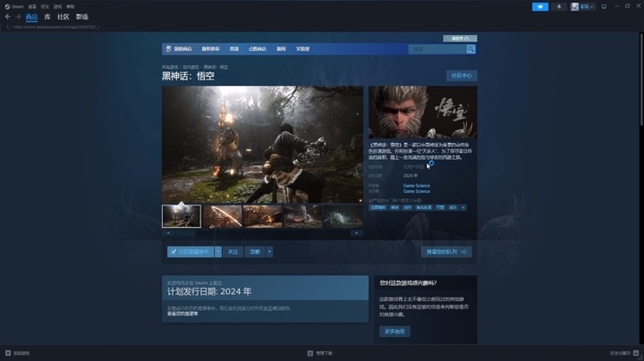Open 实验室 in the store navbar
The image size is (644, 361).
pos(303,49)
